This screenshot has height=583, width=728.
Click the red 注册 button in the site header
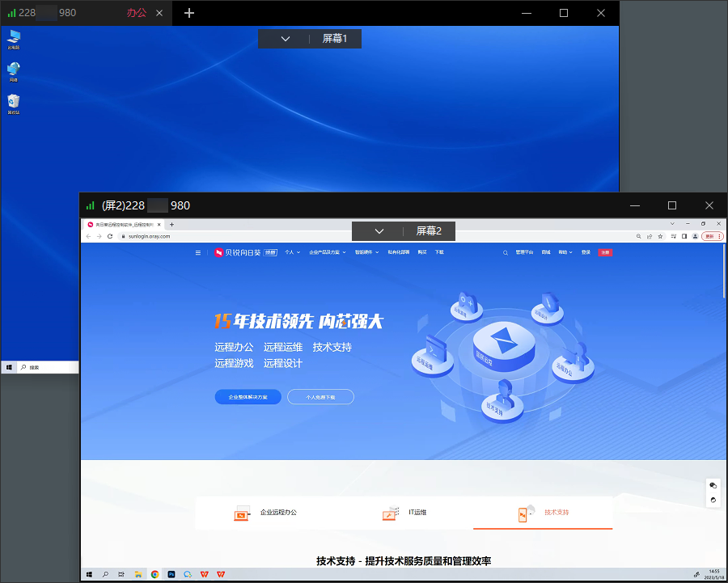[x=605, y=252]
